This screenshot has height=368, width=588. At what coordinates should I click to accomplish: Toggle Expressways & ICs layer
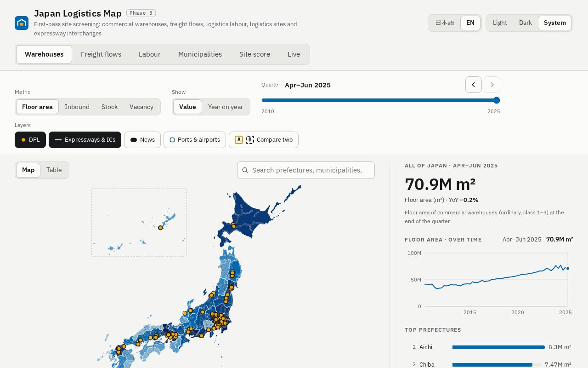point(85,140)
